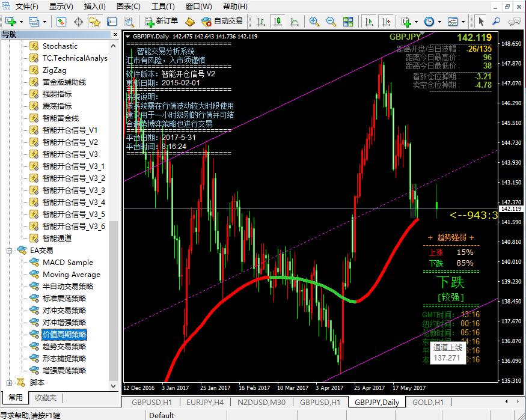526x420 pixels.
Task: Switch chart to line chart display
Action: [x=294, y=22]
